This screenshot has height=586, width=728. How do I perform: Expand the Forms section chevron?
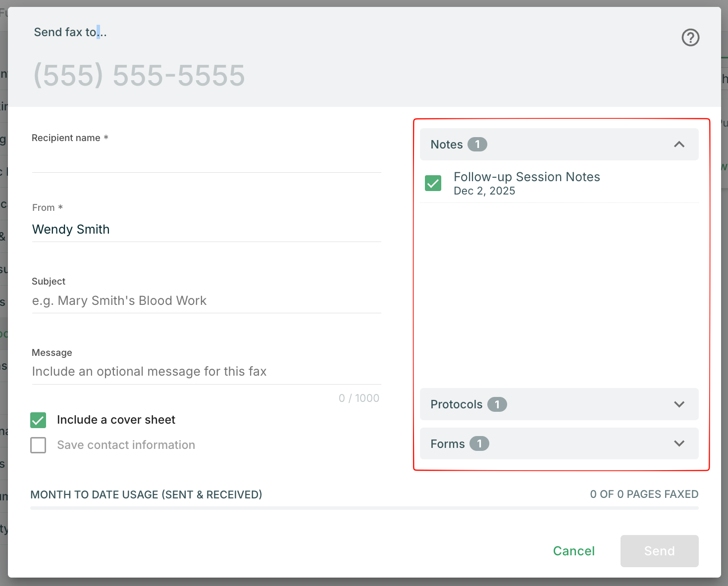[679, 443]
